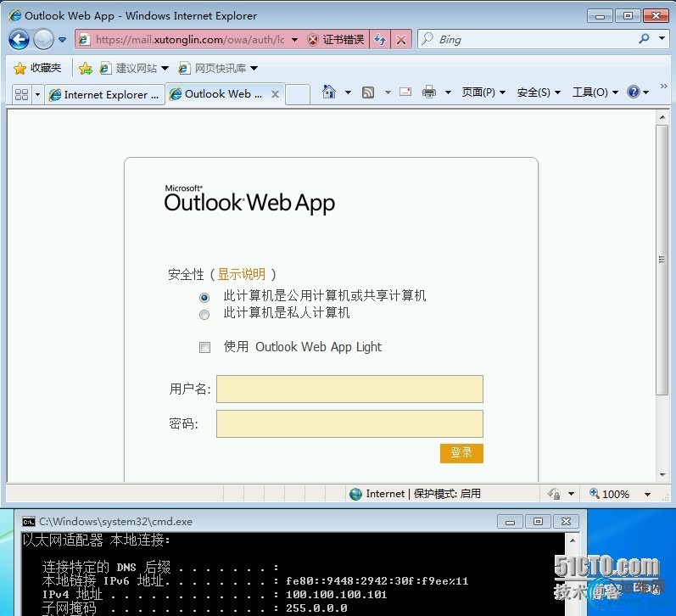Image resolution: width=676 pixels, height=616 pixels.
Task: Click the 100% zoom level button
Action: (610, 494)
